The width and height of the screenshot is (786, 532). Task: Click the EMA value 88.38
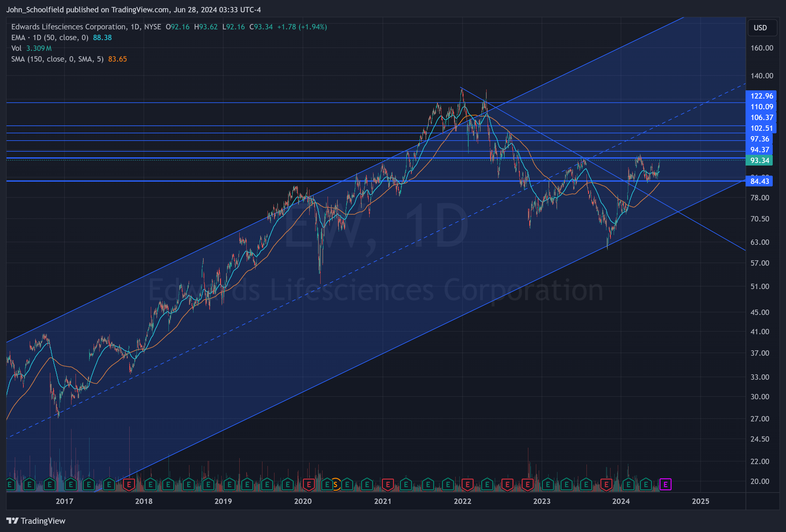[x=102, y=38]
